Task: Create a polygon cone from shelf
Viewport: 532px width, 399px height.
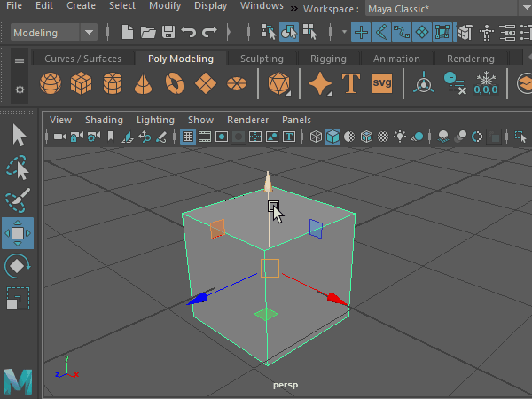Action: tap(143, 85)
